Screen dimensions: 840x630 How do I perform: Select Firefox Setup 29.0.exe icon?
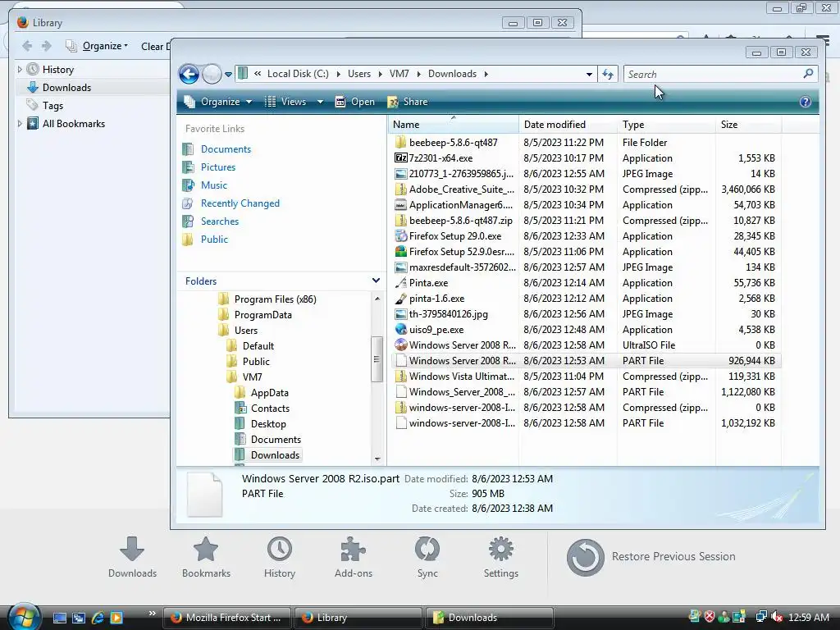pos(400,235)
